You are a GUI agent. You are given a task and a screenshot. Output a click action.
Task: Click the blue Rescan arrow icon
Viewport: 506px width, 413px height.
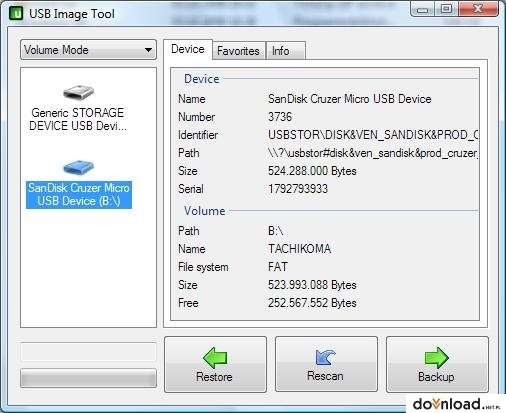[325, 357]
